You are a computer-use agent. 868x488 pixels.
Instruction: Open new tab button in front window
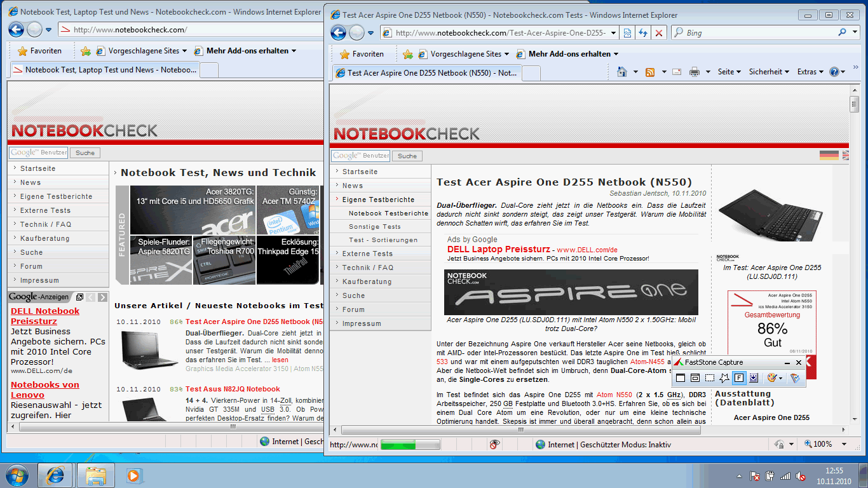point(531,73)
